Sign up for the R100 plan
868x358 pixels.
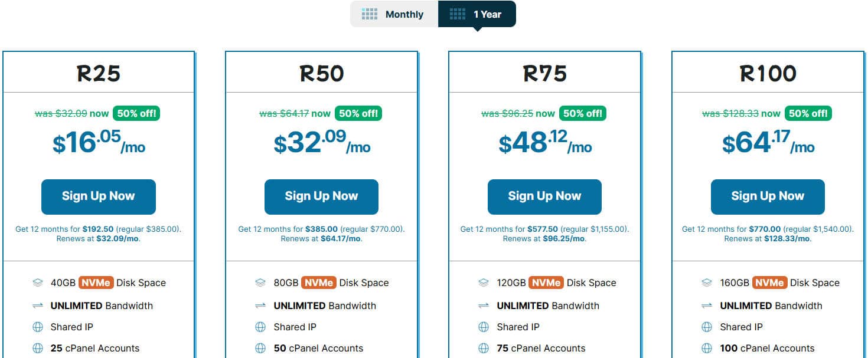(768, 197)
